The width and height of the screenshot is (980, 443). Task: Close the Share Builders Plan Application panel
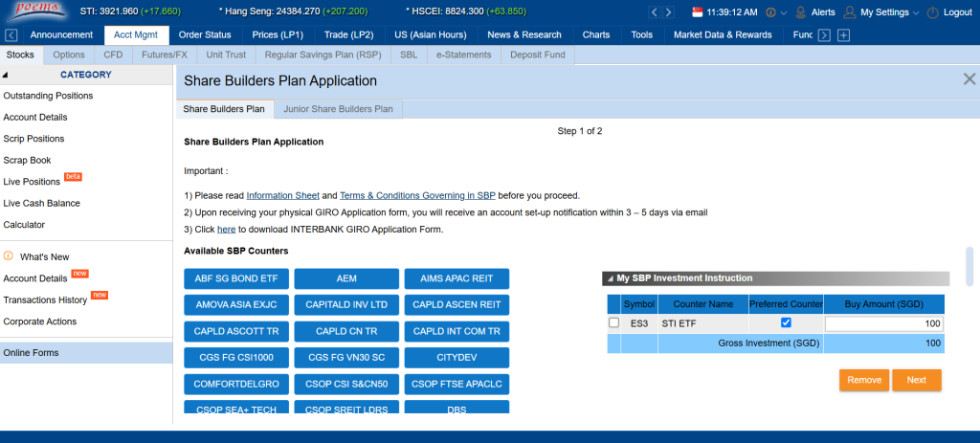[x=969, y=78]
